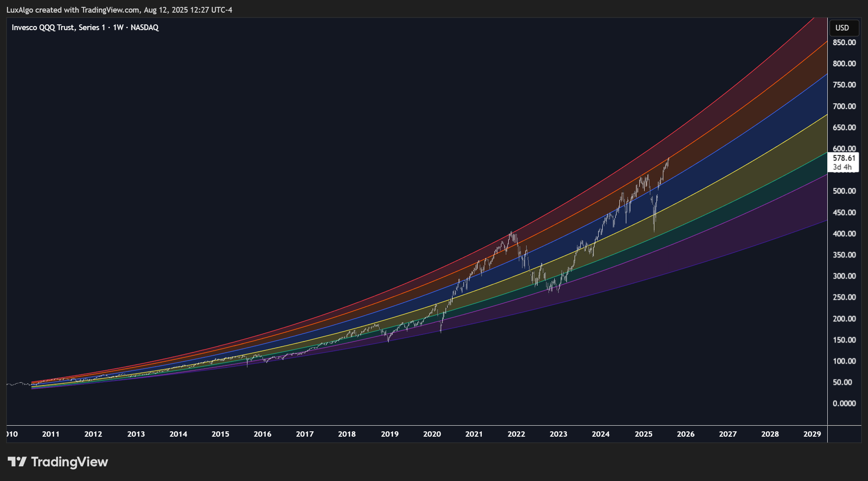Screen dimensions: 868x481
Task: Click the 2017 time axis label
Action: (305, 434)
